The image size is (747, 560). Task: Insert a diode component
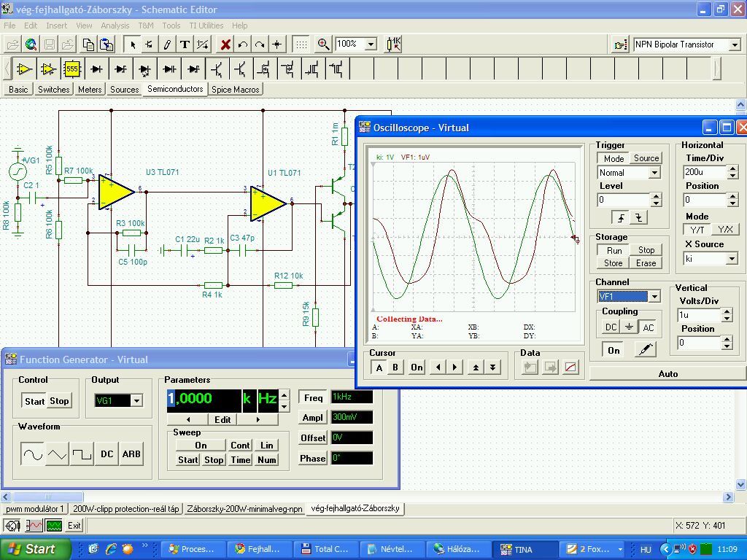tap(97, 69)
